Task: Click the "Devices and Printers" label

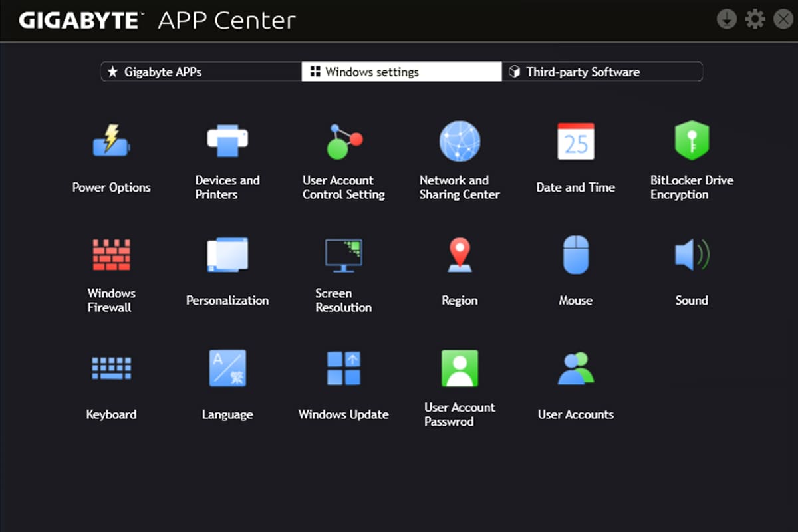Action: pyautogui.click(x=227, y=188)
